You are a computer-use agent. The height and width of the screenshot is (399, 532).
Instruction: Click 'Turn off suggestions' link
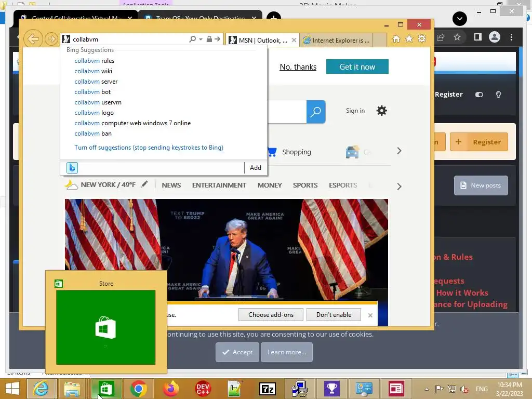coord(149,148)
